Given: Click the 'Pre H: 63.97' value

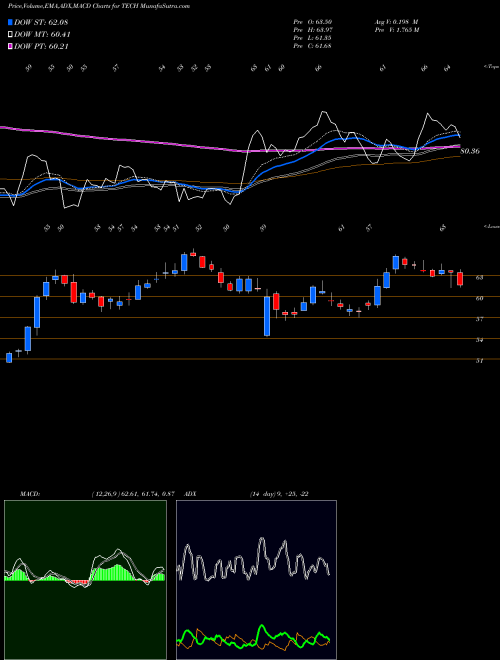Looking at the screenshot, I should pos(314,29).
